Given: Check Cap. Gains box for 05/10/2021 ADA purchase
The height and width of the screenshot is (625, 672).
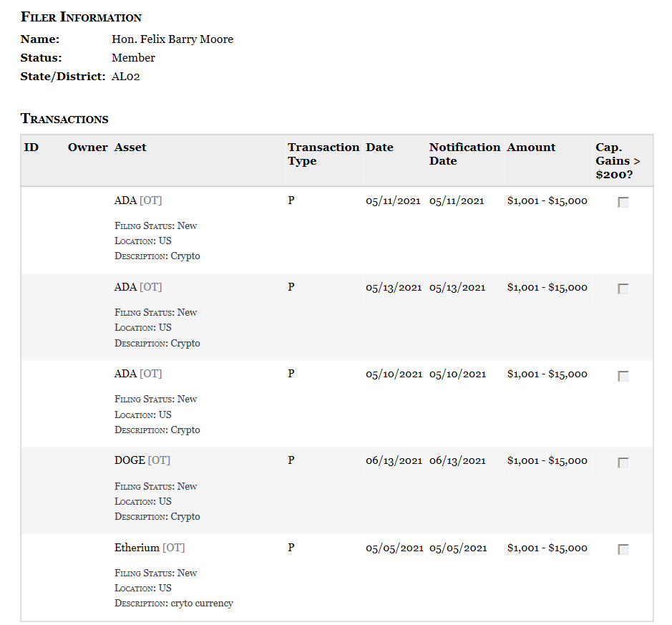Looking at the screenshot, I should click(623, 376).
